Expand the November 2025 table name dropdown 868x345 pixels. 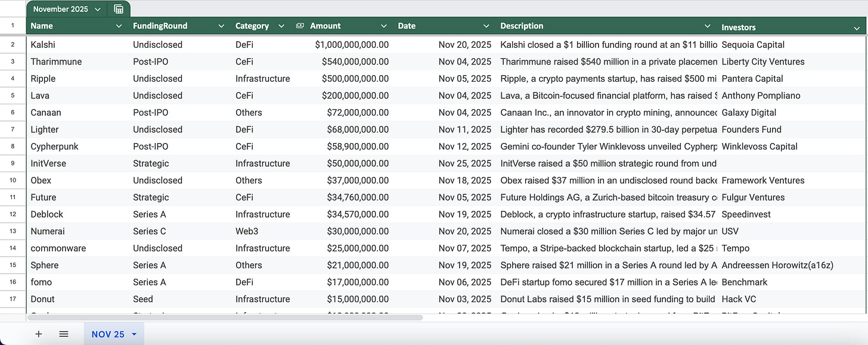coord(98,9)
